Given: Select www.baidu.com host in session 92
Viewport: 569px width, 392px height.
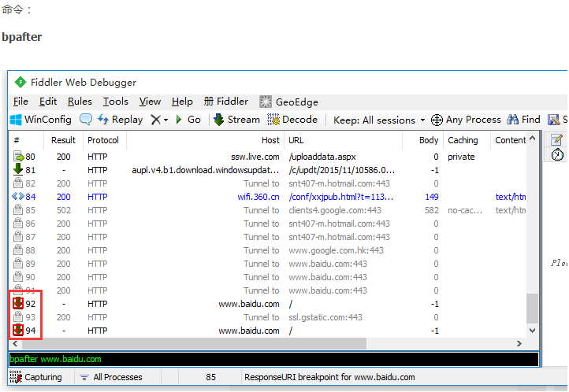Looking at the screenshot, I should pos(249,304).
